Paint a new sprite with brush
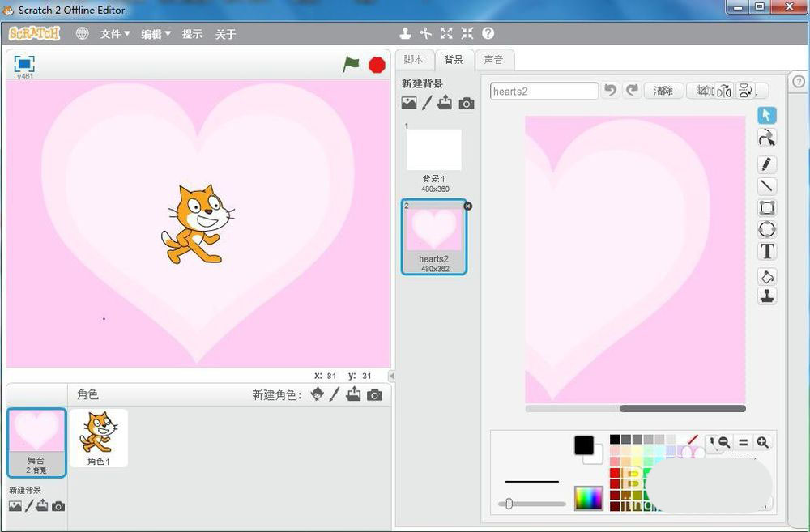 335,394
